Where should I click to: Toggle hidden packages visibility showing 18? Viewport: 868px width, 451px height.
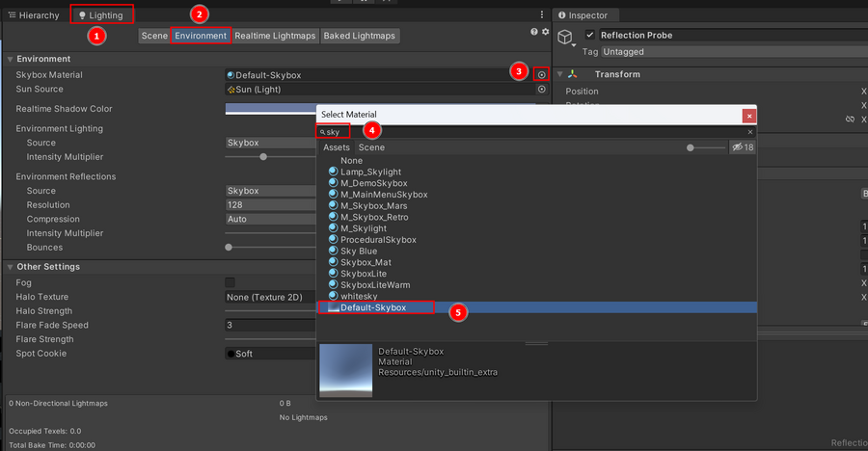pyautogui.click(x=743, y=147)
